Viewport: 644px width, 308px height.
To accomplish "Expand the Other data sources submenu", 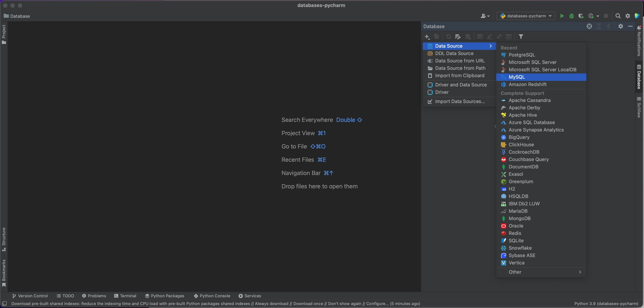I will tap(541, 272).
